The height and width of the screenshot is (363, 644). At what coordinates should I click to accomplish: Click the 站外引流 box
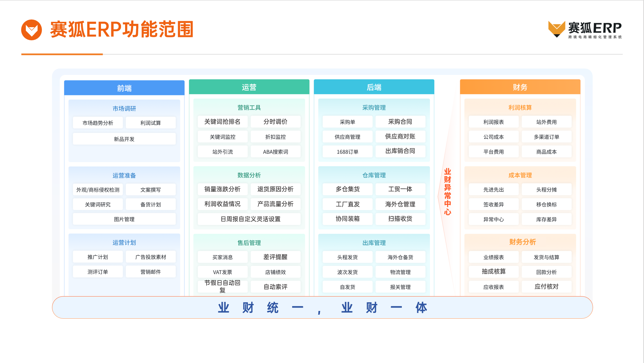(x=222, y=152)
